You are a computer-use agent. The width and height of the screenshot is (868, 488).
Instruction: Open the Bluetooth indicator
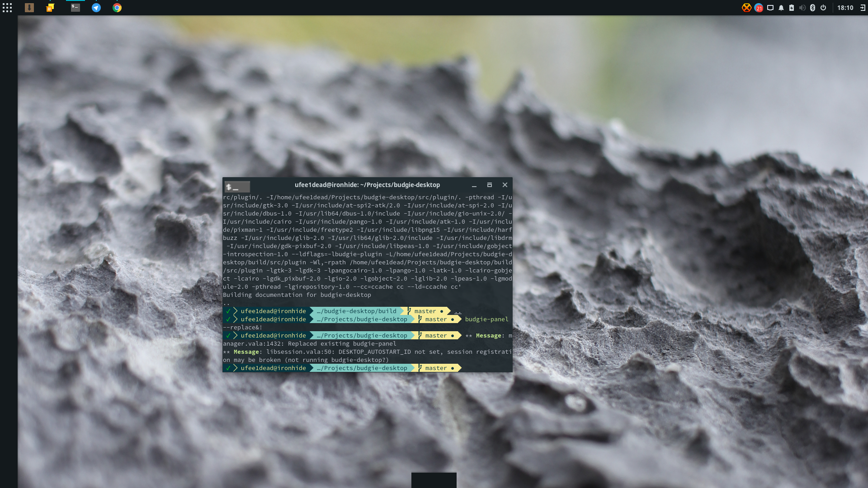(x=812, y=8)
